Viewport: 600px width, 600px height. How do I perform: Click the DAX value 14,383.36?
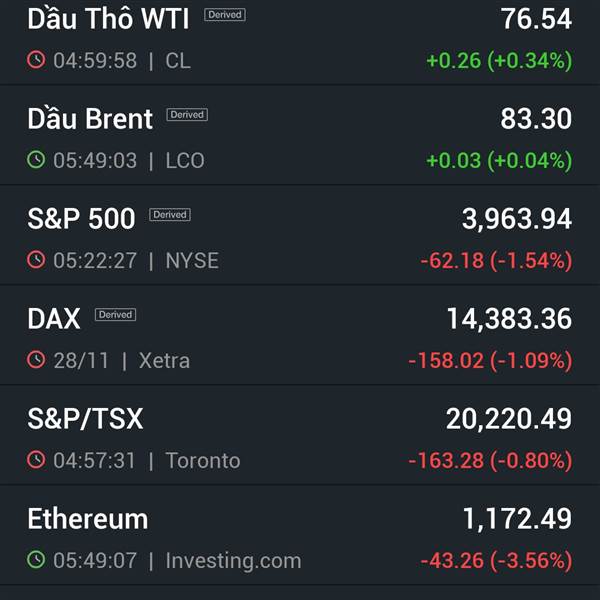click(x=509, y=319)
